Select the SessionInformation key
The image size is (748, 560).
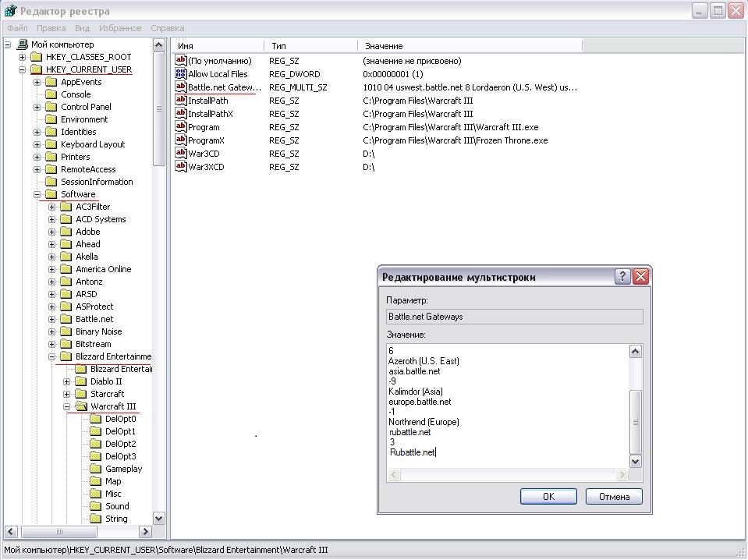pos(97,182)
